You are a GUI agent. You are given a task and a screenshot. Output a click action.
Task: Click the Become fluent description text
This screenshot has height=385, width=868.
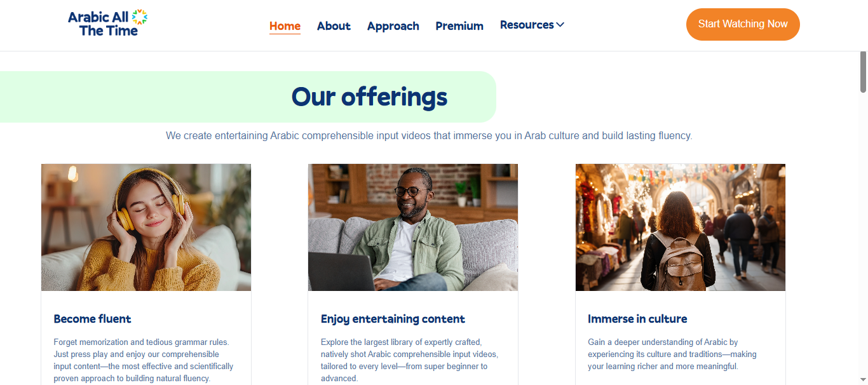click(x=143, y=360)
